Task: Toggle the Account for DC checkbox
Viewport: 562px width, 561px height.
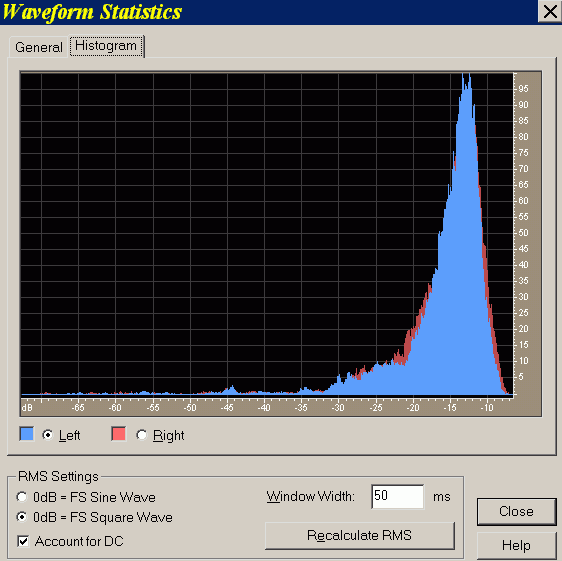Action: click(23, 541)
